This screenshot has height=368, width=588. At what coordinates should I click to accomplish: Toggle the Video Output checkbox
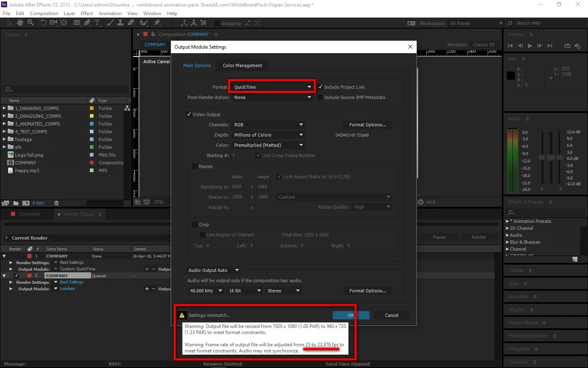(189, 114)
